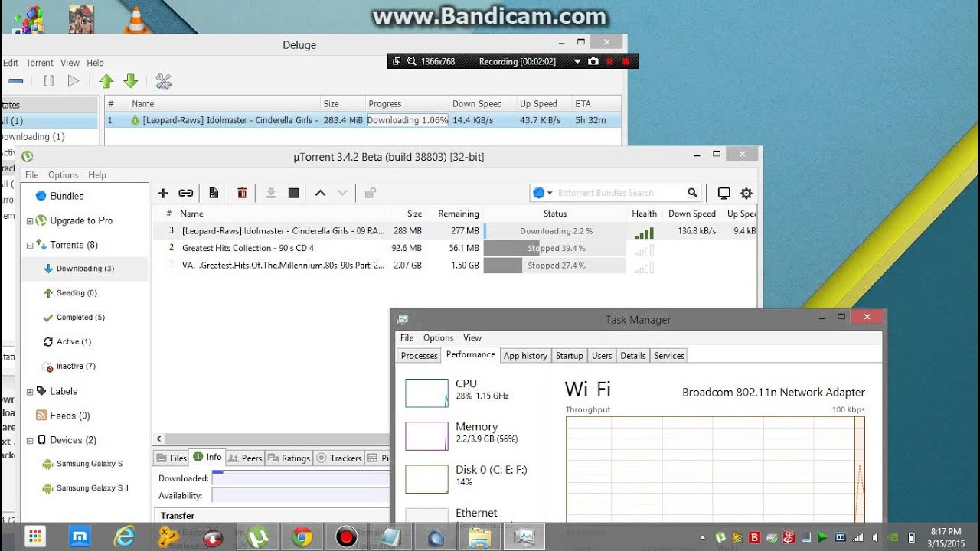Image resolution: width=980 pixels, height=551 pixels.
Task: Open Deluge preferences tools icon
Action: [163, 80]
